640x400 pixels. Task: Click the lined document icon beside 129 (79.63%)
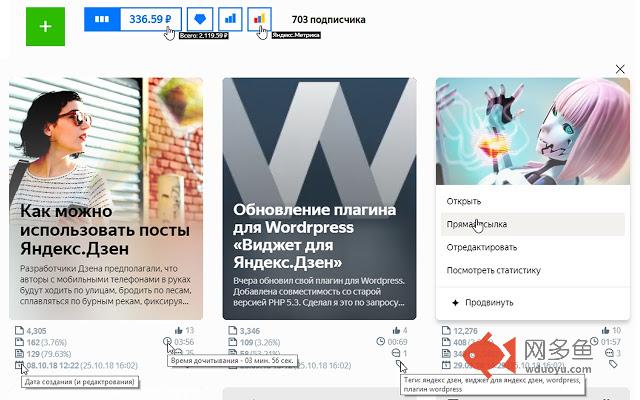(19, 353)
